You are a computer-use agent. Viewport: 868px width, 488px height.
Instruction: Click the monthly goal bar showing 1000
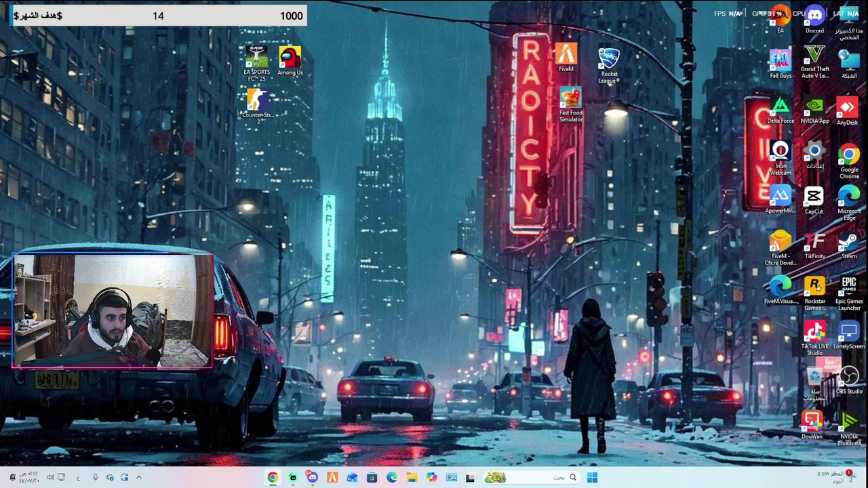[158, 16]
